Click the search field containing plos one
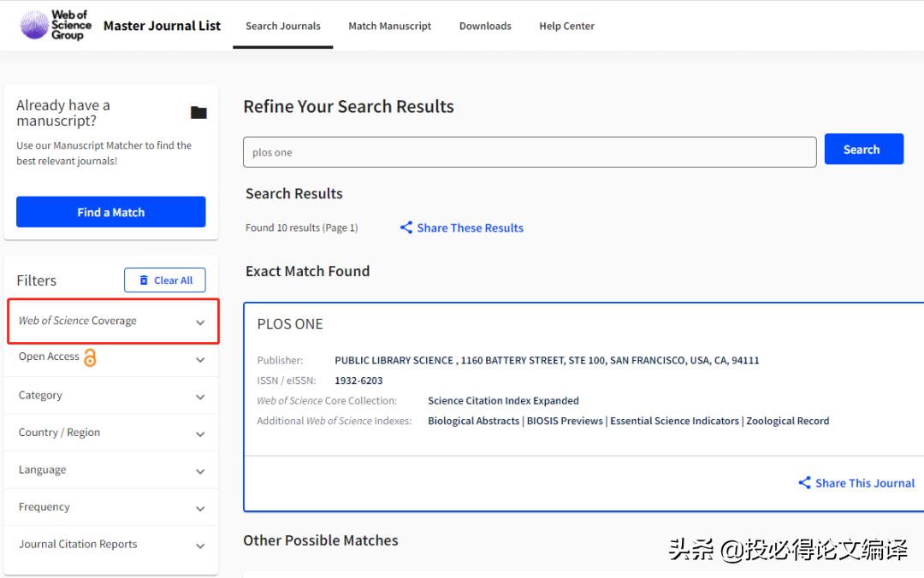 point(530,152)
